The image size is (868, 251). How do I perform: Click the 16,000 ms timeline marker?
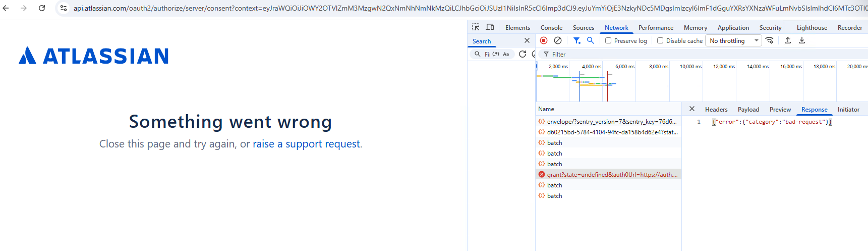point(791,67)
